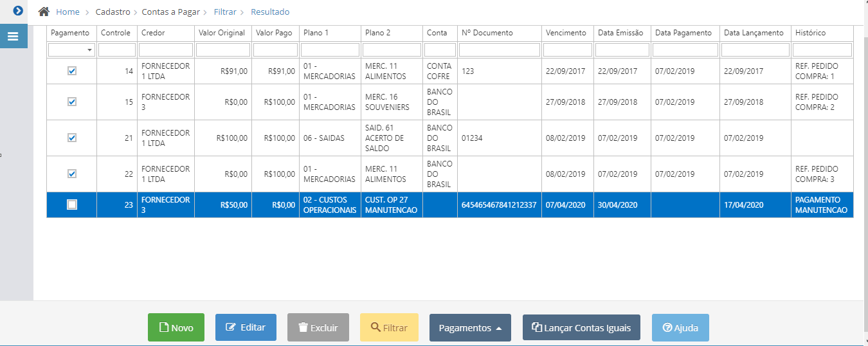Screen dimensions: 868x346
Task: Open the Cadastro breadcrumb item
Action: pyautogui.click(x=113, y=12)
